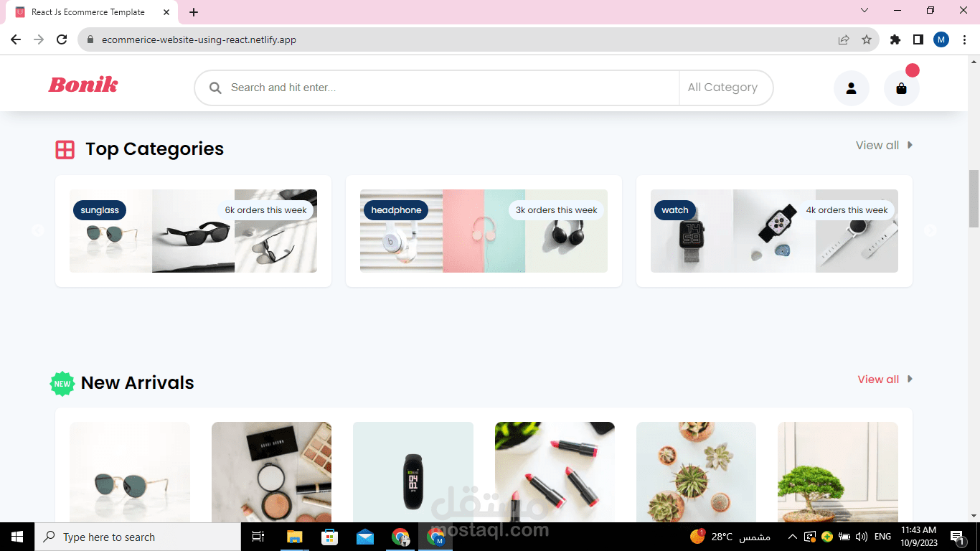Slide Top Categories carousel left arrow

pyautogui.click(x=38, y=230)
